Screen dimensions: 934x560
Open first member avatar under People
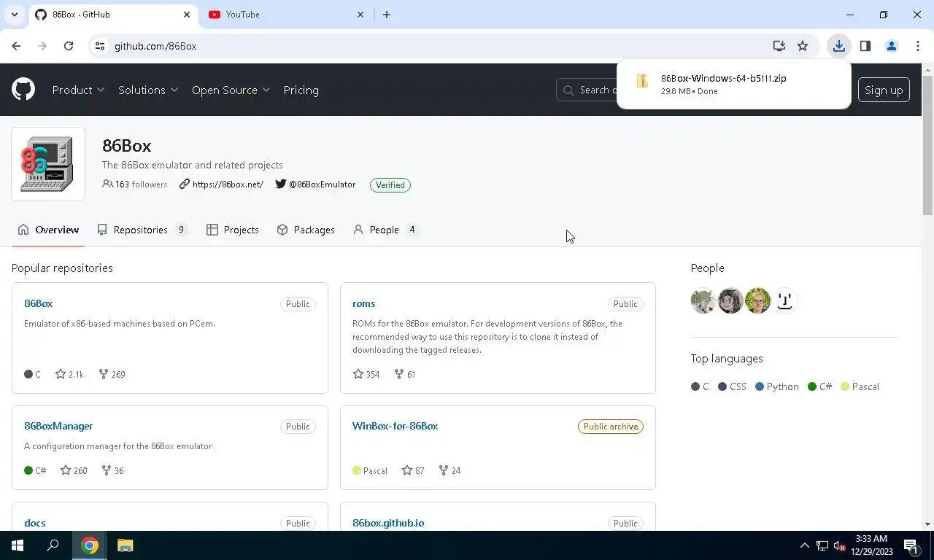tap(703, 300)
